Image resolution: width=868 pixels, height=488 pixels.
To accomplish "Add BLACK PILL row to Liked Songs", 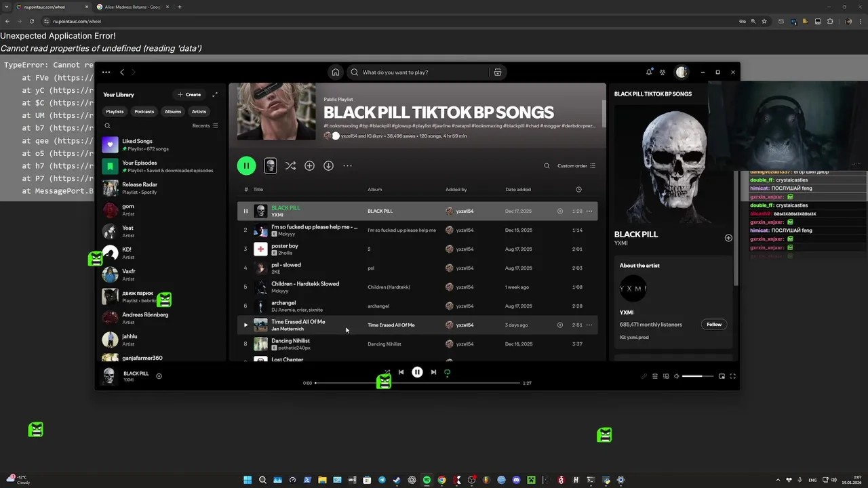I will [560, 211].
